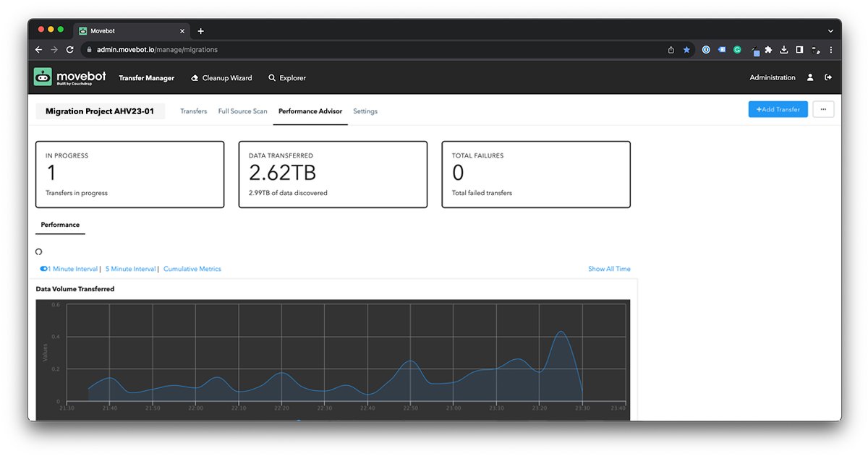This screenshot has height=456, width=868.
Task: Open the migration options via the ellipsis
Action: [823, 108]
